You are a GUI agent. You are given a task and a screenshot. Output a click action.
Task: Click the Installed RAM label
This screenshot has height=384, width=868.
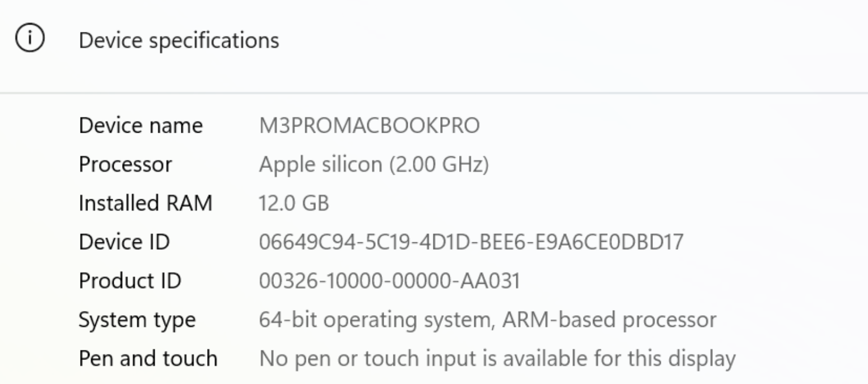146,203
